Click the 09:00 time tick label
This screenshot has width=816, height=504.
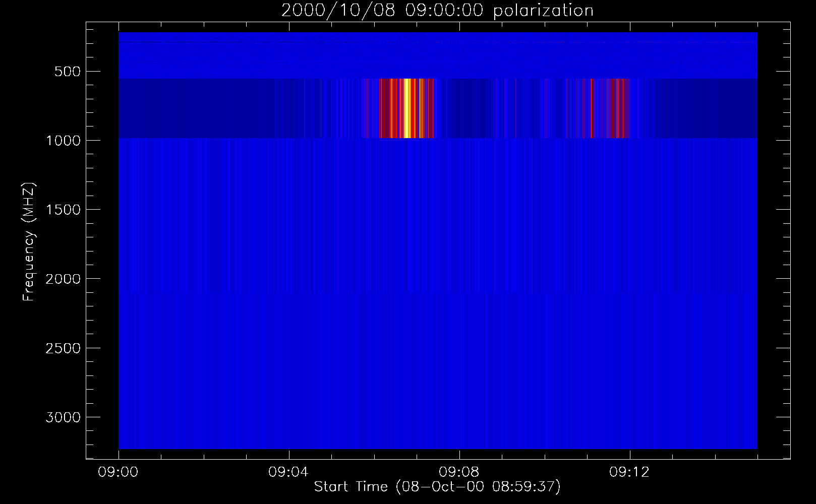[119, 472]
